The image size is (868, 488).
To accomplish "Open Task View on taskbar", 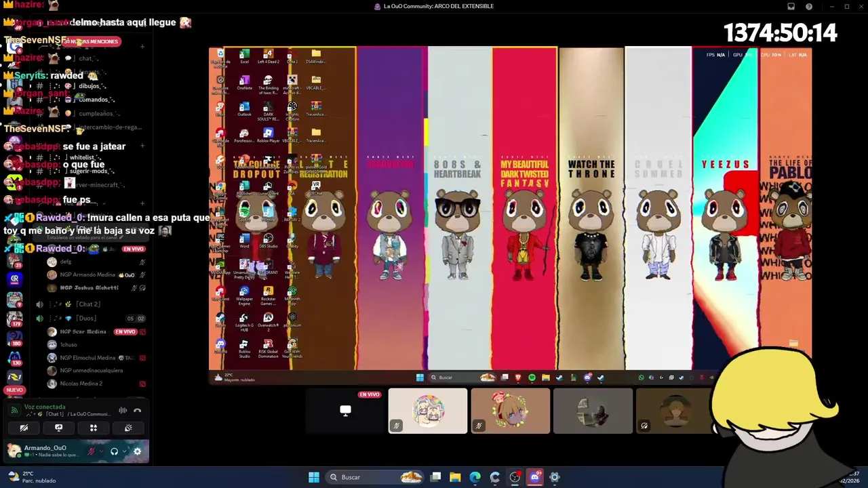I will point(436,477).
